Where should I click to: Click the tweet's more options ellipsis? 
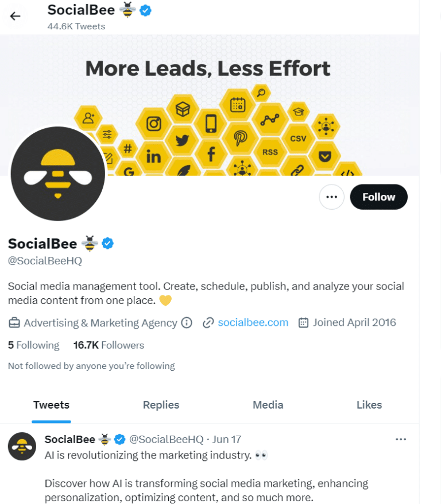tap(401, 439)
